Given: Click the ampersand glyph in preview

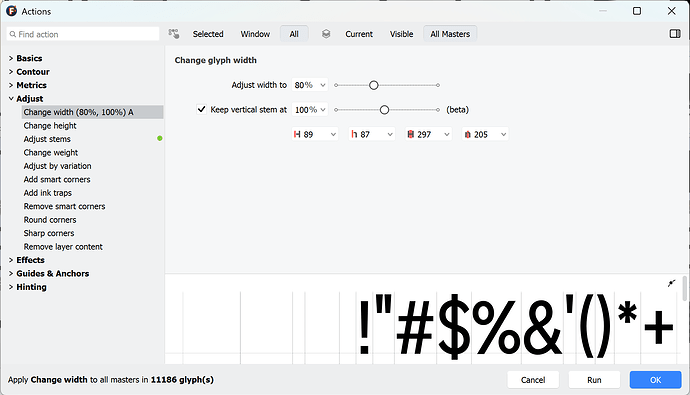Looking at the screenshot, I should pos(543,328).
